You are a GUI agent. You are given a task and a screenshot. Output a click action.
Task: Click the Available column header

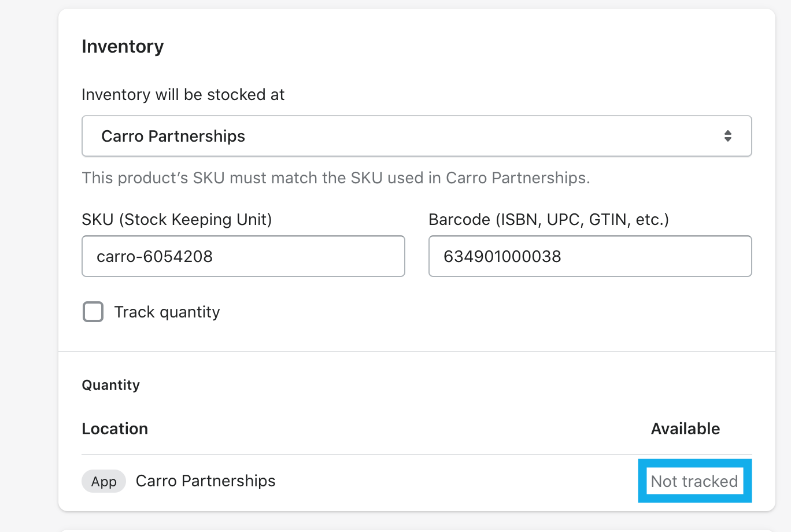685,428
